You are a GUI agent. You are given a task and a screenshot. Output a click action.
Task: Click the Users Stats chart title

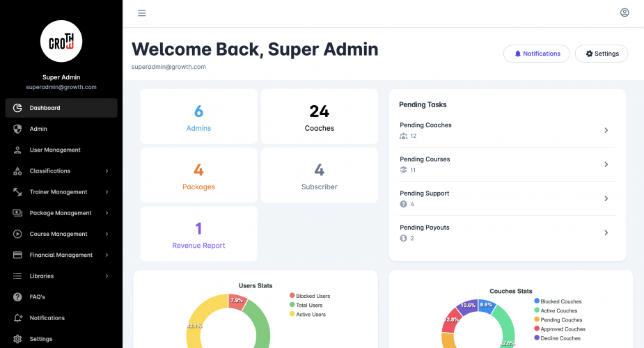pos(256,285)
